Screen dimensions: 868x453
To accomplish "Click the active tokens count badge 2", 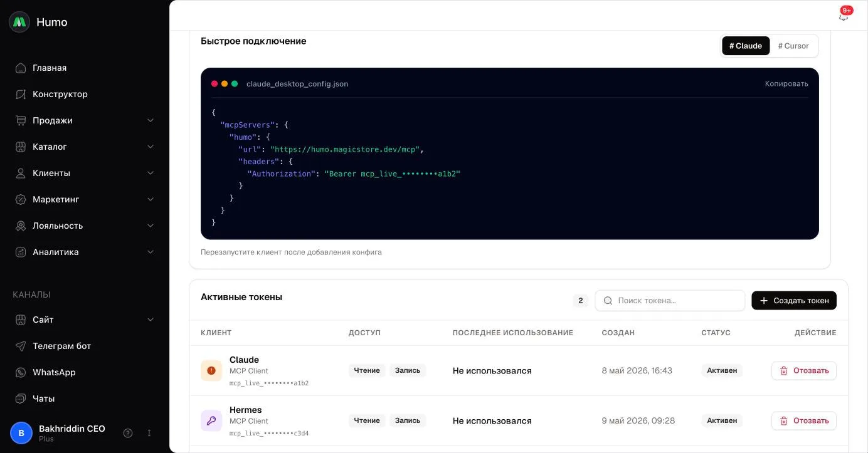I will tap(581, 301).
